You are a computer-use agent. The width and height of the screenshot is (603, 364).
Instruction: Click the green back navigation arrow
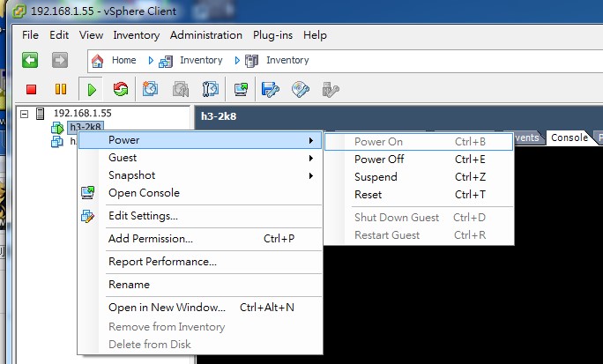point(30,60)
